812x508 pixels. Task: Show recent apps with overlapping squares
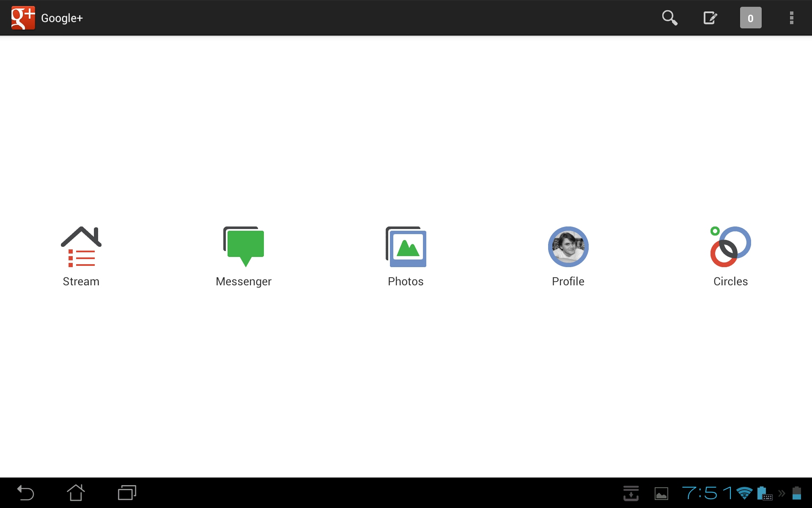pos(127,493)
